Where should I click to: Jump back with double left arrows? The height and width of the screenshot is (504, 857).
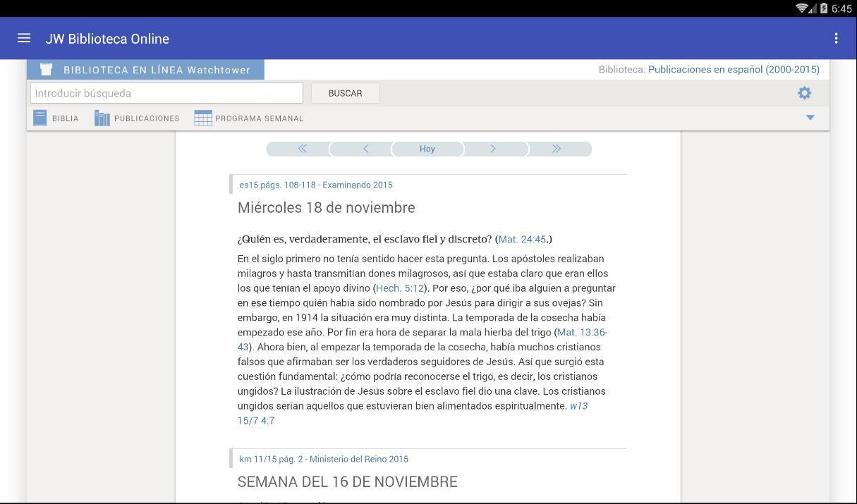click(302, 149)
